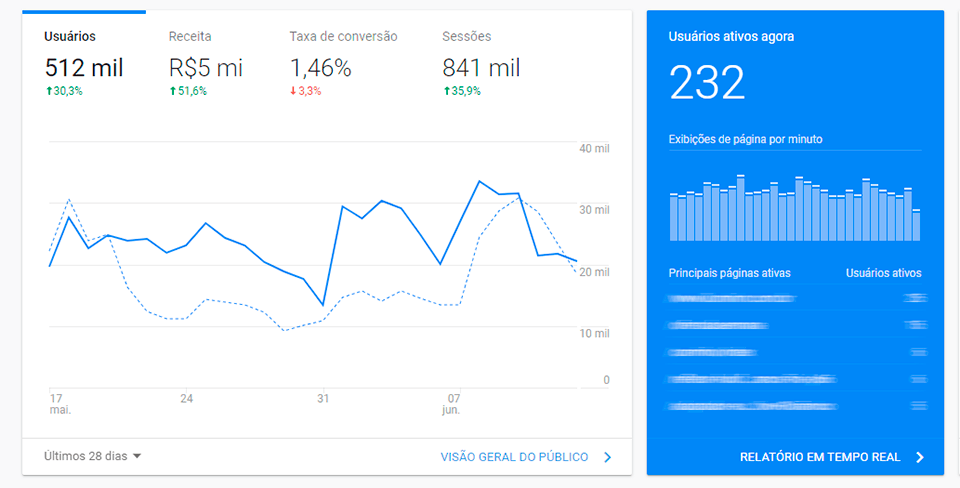
Task: Open the Taxa de conversão metric tab
Action: click(343, 37)
